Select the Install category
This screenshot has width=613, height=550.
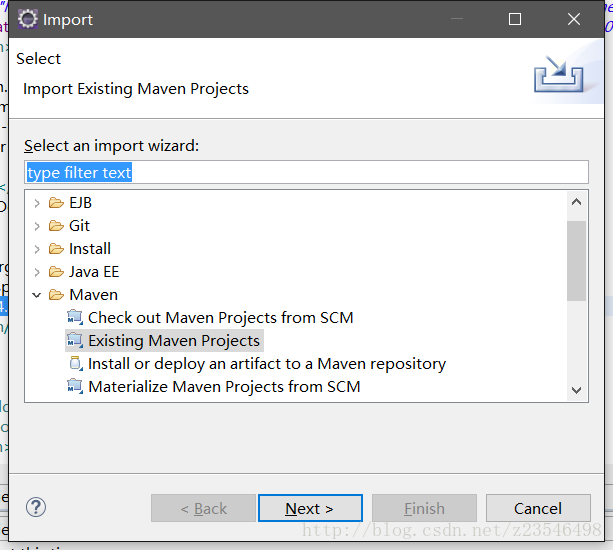pos(90,249)
